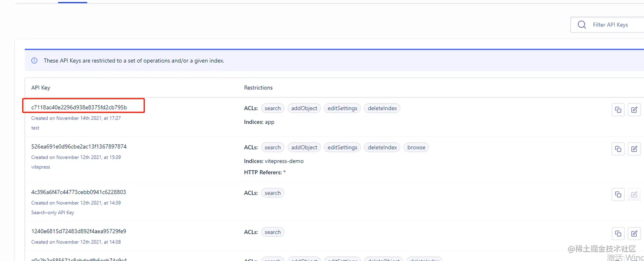The height and width of the screenshot is (261, 644).
Task: Copy the 1240e6815d API key
Action: point(618,234)
